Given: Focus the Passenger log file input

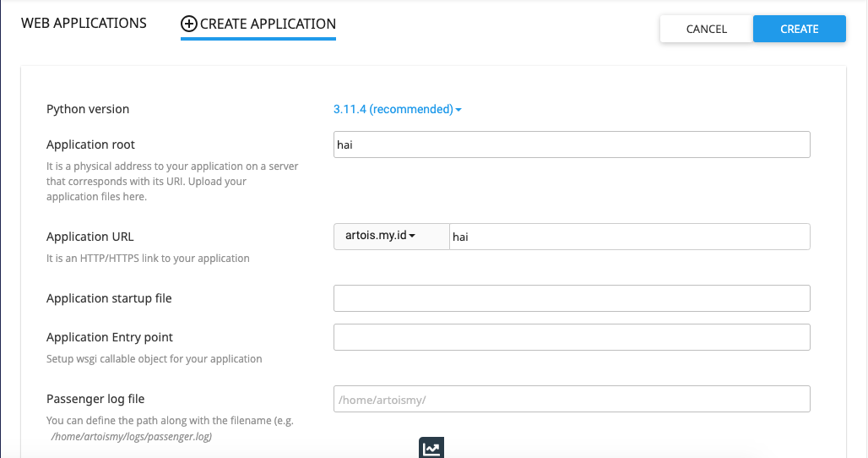Looking at the screenshot, I should [x=572, y=399].
